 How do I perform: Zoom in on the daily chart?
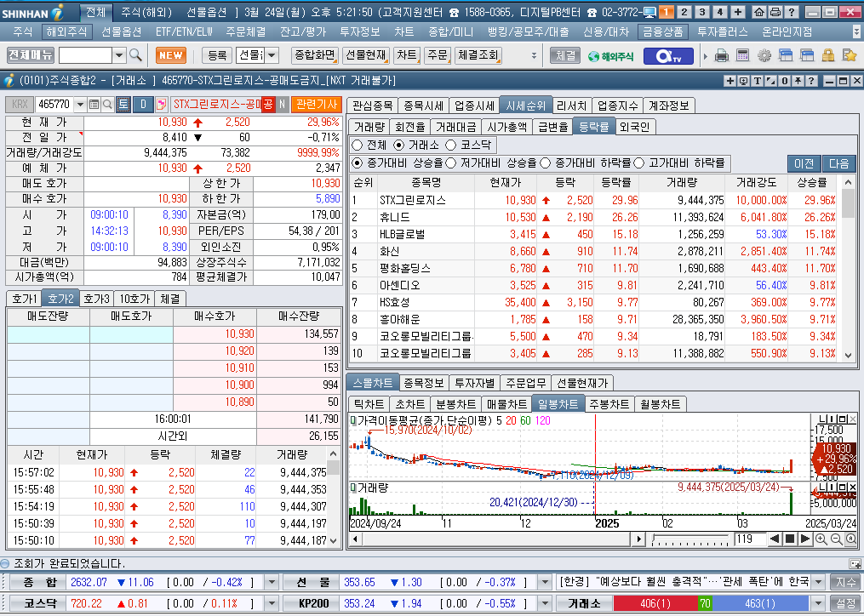(821, 539)
